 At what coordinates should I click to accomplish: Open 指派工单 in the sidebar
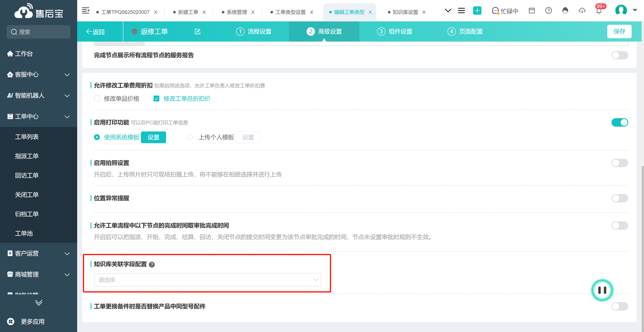point(27,156)
